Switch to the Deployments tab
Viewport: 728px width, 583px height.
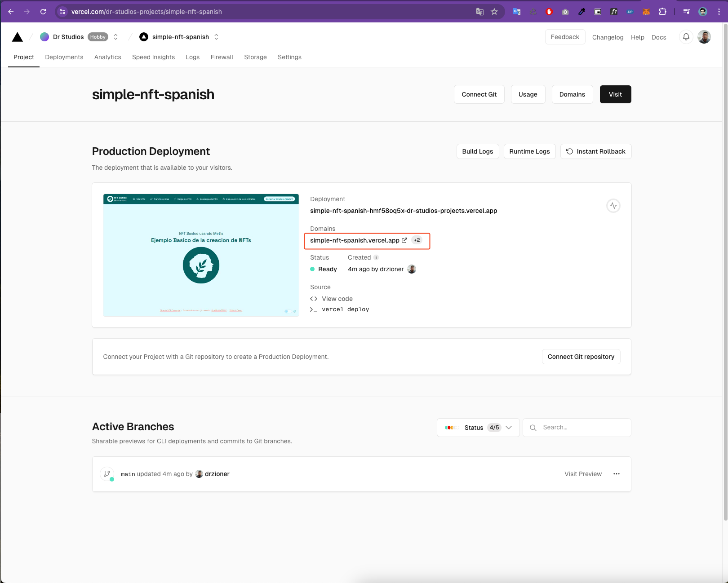coord(64,57)
